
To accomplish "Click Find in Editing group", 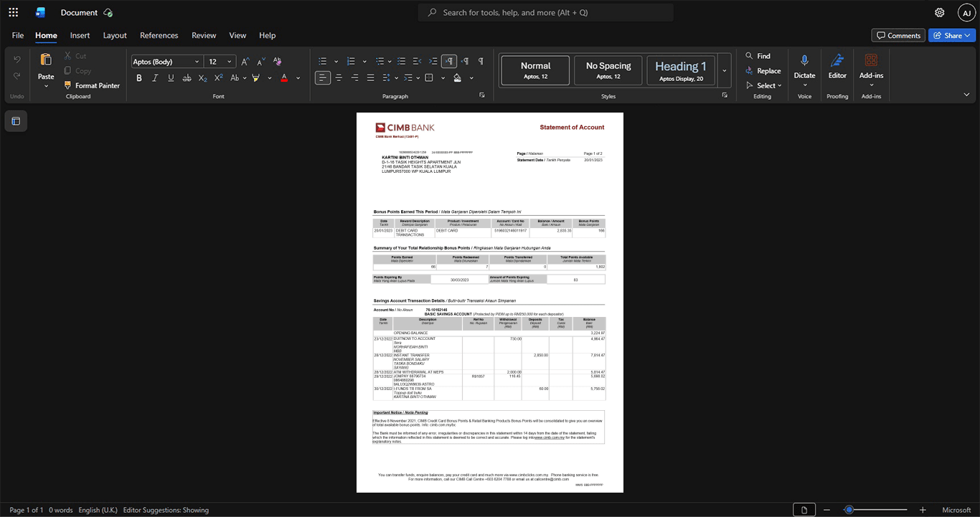I will pyautogui.click(x=758, y=56).
